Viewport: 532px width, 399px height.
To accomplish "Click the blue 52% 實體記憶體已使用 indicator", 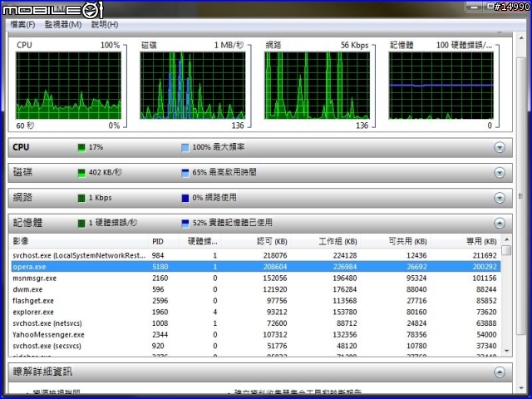I will pyautogui.click(x=185, y=224).
